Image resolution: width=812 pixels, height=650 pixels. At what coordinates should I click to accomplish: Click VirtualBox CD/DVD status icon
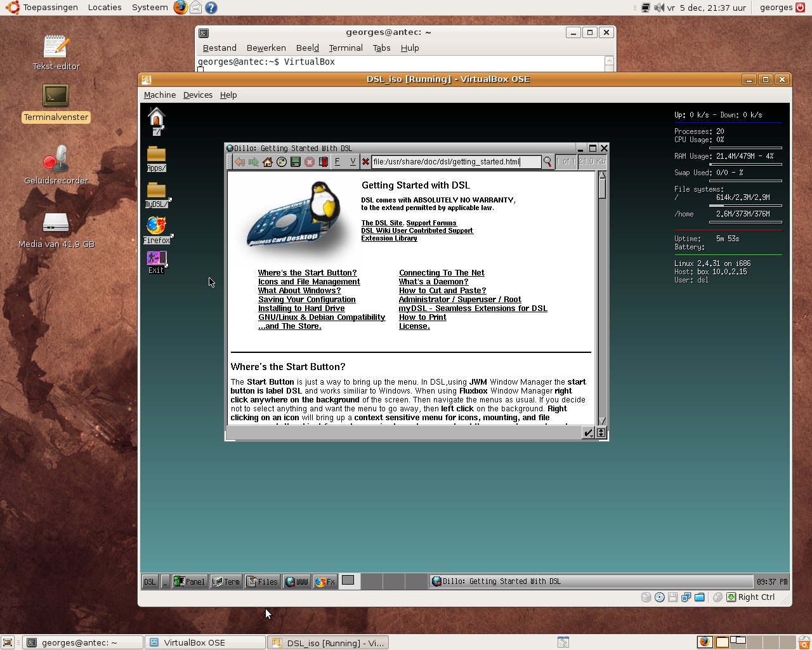click(x=660, y=597)
